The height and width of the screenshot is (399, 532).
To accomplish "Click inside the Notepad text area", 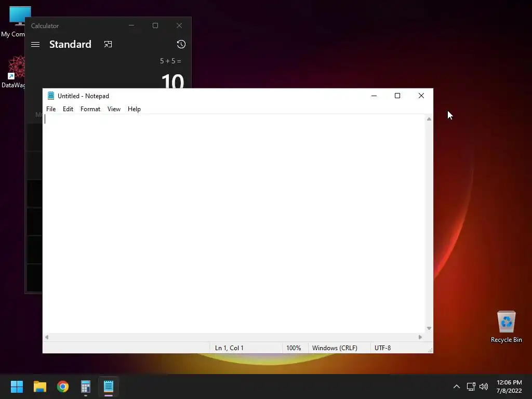I will click(x=234, y=224).
